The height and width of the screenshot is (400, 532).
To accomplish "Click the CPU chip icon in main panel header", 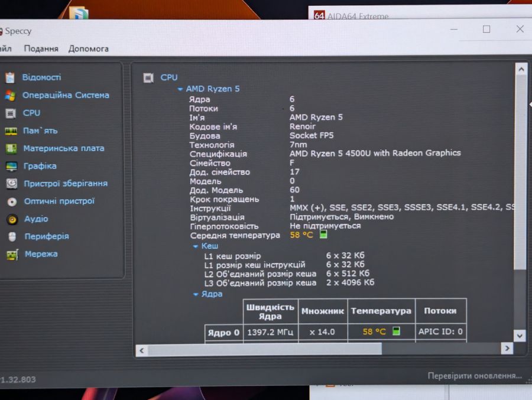I will [x=148, y=78].
